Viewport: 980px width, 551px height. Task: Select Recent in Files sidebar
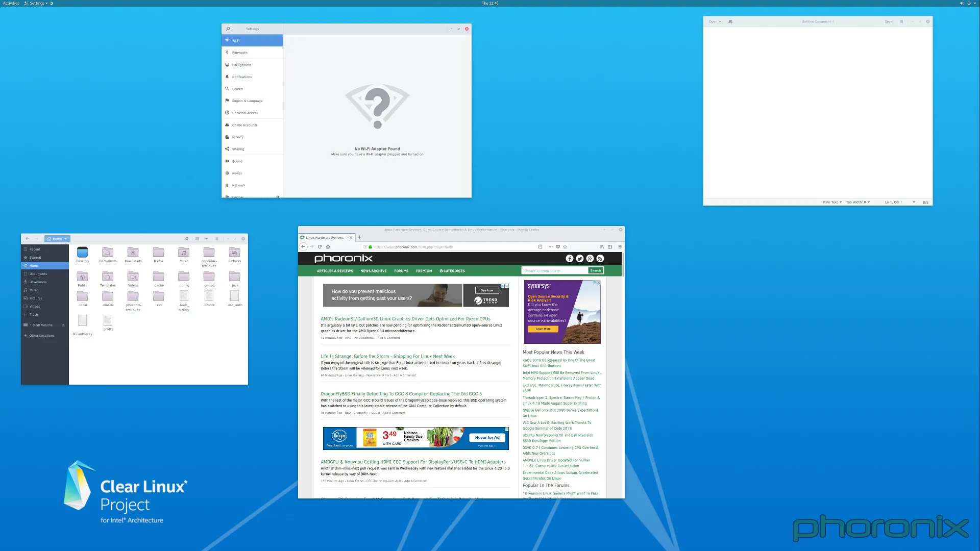coord(45,249)
